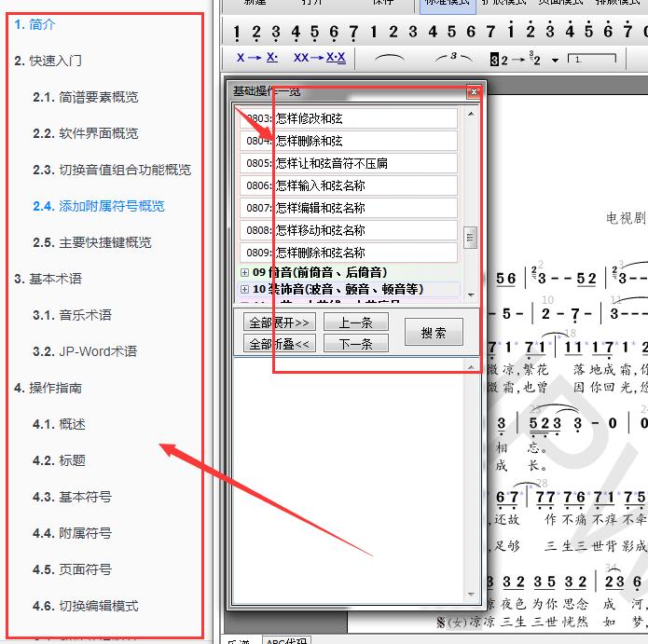Go to next entry with 下一条
The width and height of the screenshot is (648, 644).
pyautogui.click(x=356, y=344)
